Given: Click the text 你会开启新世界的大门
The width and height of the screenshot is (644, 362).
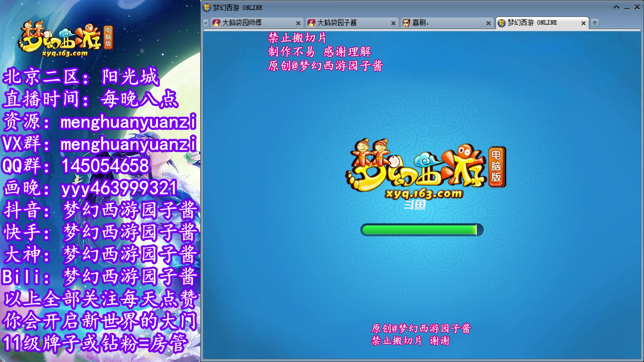Looking at the screenshot, I should [100, 321].
